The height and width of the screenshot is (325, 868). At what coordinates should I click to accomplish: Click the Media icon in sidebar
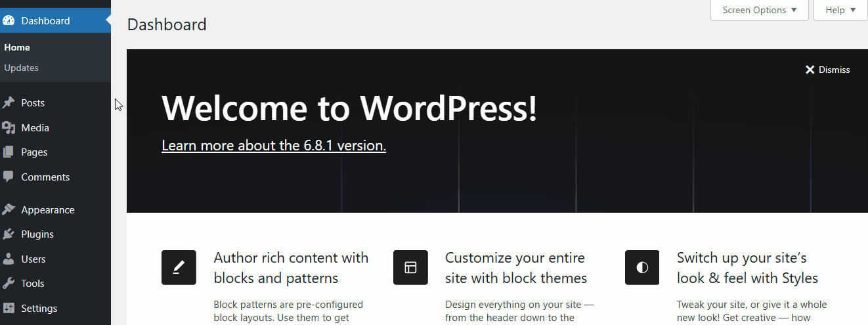tap(8, 127)
